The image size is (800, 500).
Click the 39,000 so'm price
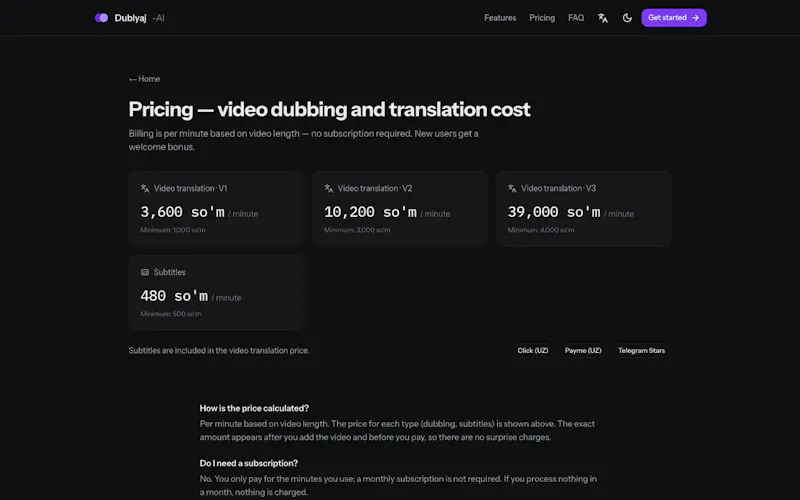pyautogui.click(x=554, y=212)
